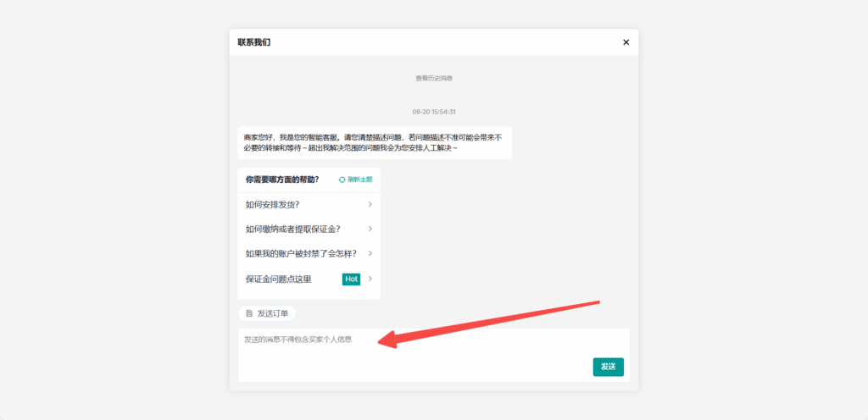Close the 联系我们 dialog
Image resolution: width=868 pixels, height=420 pixels.
[x=626, y=42]
